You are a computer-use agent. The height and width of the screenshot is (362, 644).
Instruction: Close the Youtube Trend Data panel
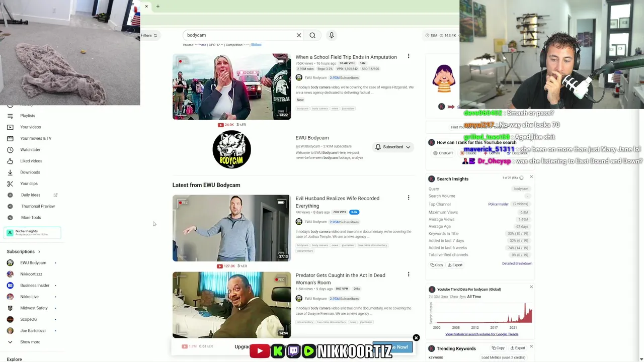point(531,287)
